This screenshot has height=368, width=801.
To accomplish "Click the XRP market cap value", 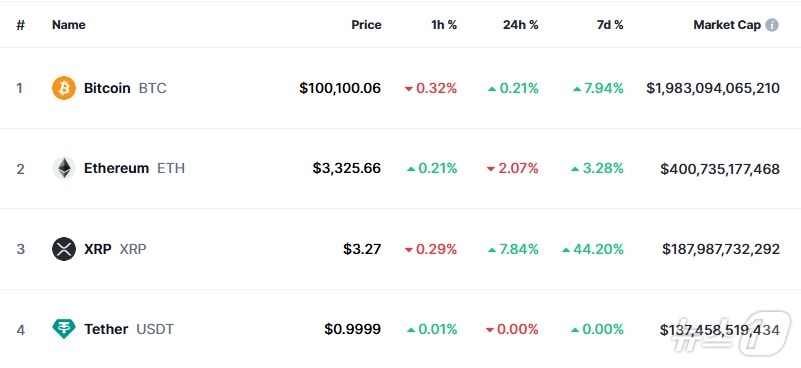I will click(x=721, y=249).
